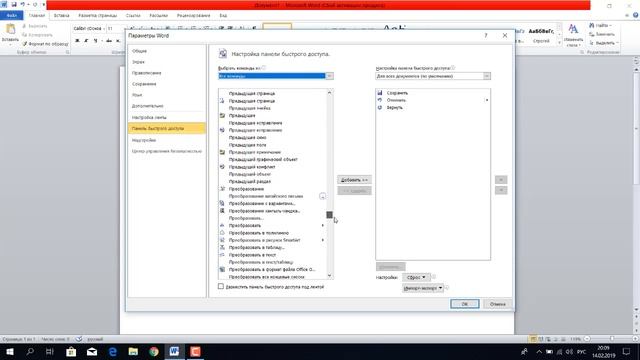The image size is (640, 360).
Task: Click Cut (Вырезать) in ribbon clipboard group
Action: pos(35,26)
